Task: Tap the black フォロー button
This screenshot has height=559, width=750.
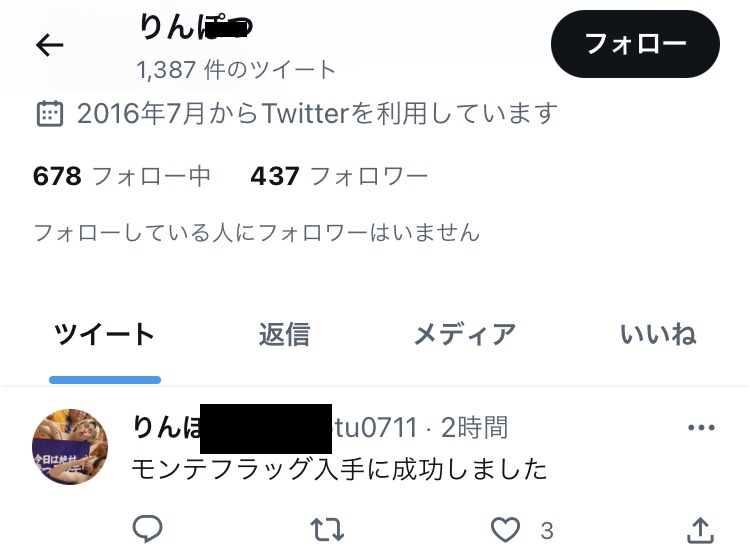Action: coord(635,44)
